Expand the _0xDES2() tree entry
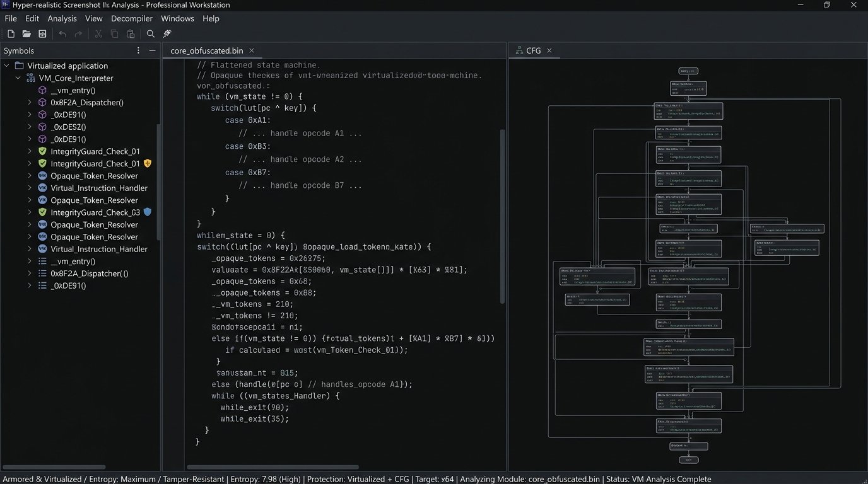 (x=30, y=127)
